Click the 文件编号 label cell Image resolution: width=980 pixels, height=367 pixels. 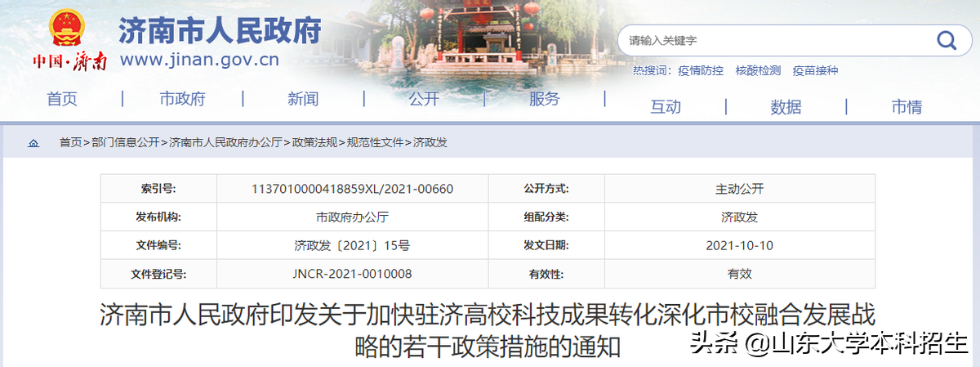158,245
